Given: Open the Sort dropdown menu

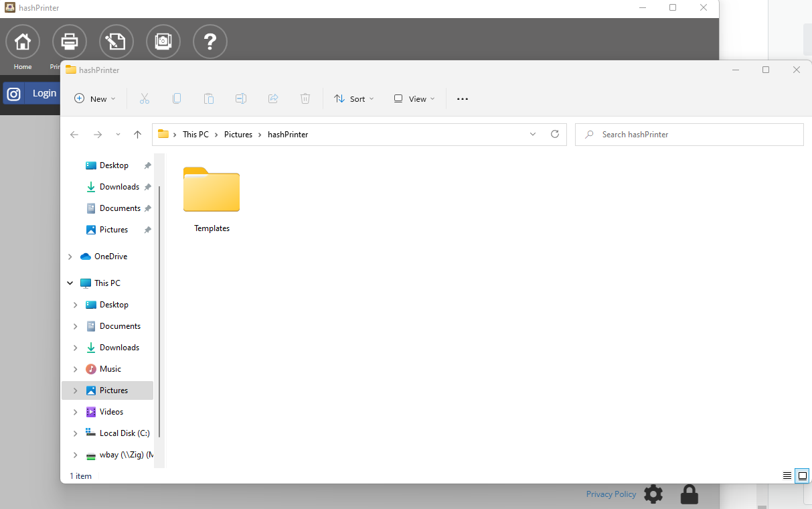Looking at the screenshot, I should pyautogui.click(x=354, y=98).
